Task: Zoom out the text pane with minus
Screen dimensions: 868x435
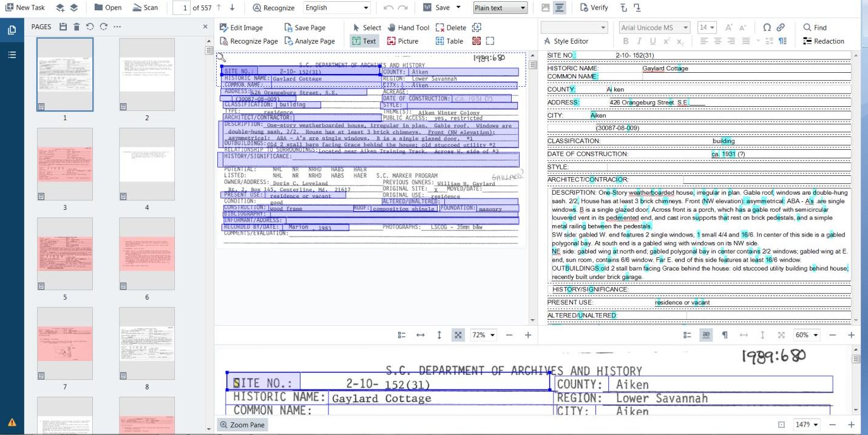Action: coord(832,335)
